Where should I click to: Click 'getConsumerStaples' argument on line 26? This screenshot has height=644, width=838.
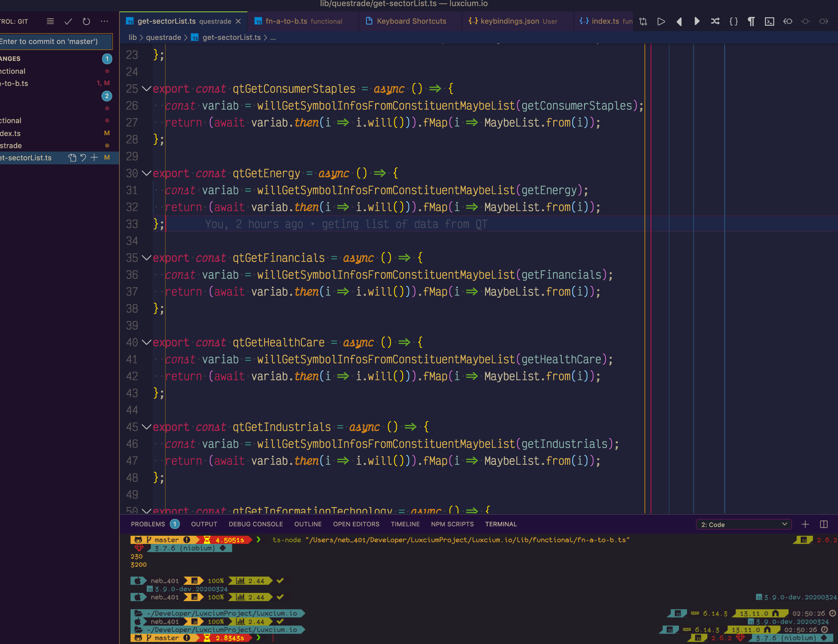(x=577, y=106)
